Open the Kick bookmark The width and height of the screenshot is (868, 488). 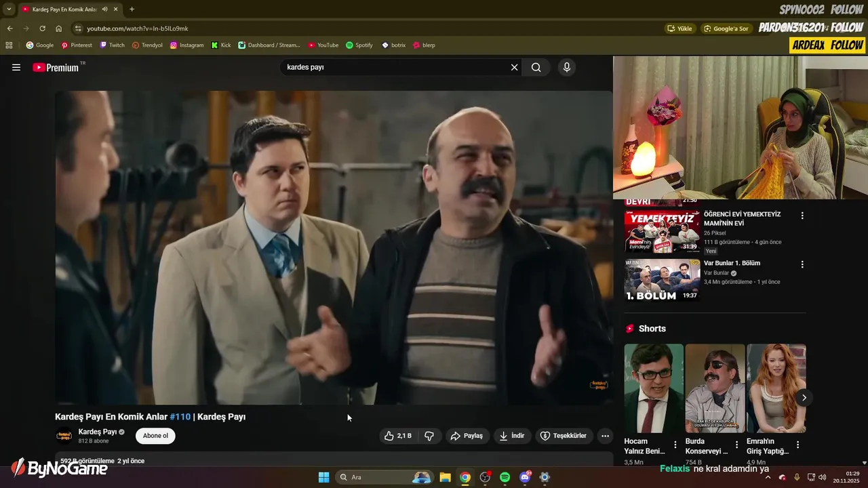click(x=221, y=45)
